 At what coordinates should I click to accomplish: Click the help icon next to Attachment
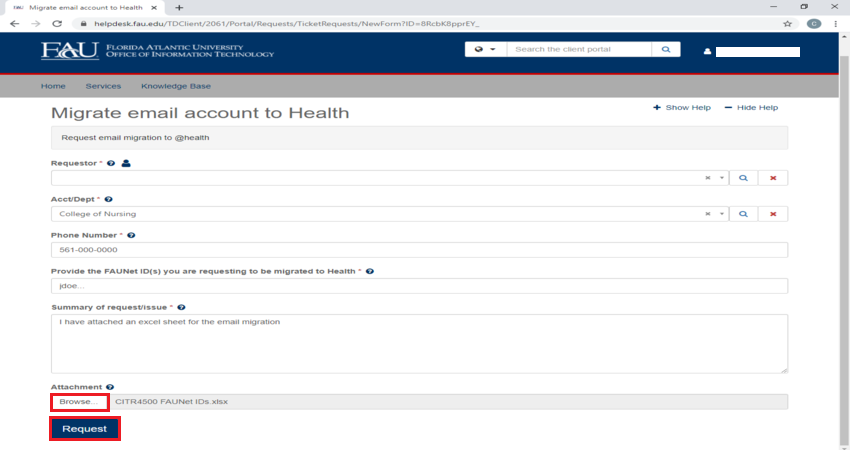tap(110, 386)
